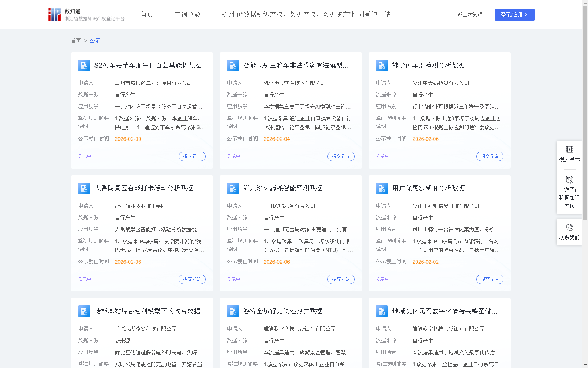Click 提交异议 on 大禹陵景区 card
588x368 pixels.
(x=192, y=279)
